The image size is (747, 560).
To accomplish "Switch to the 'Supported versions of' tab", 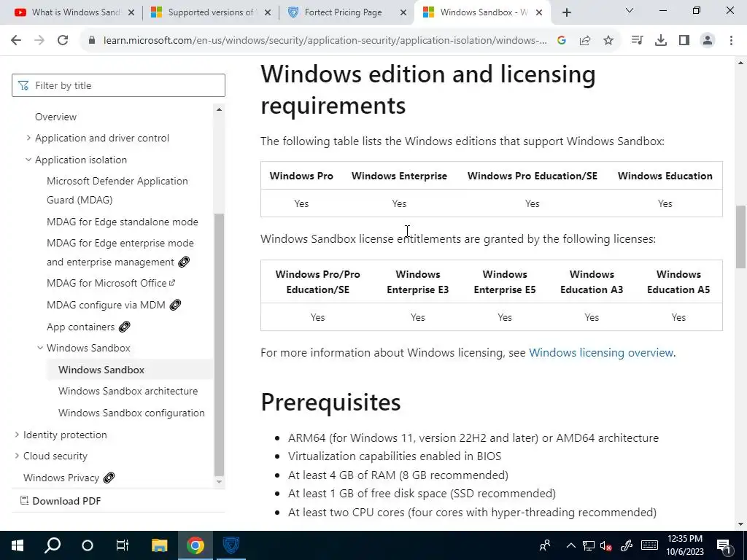I will click(x=209, y=12).
